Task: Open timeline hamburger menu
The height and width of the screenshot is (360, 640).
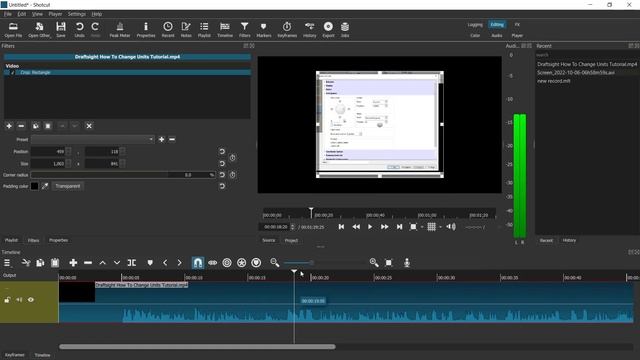Action: pos(7,263)
